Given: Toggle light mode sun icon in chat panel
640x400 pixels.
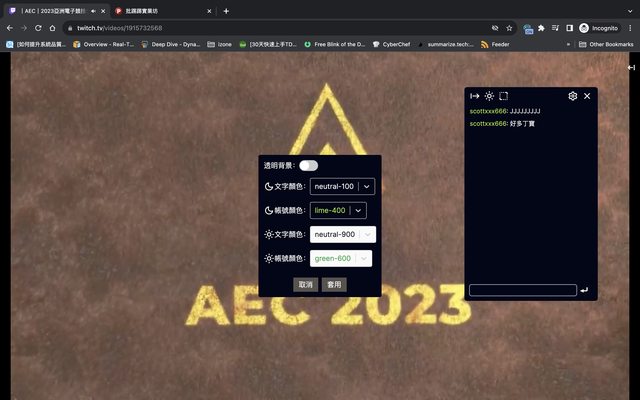Looking at the screenshot, I should (489, 96).
